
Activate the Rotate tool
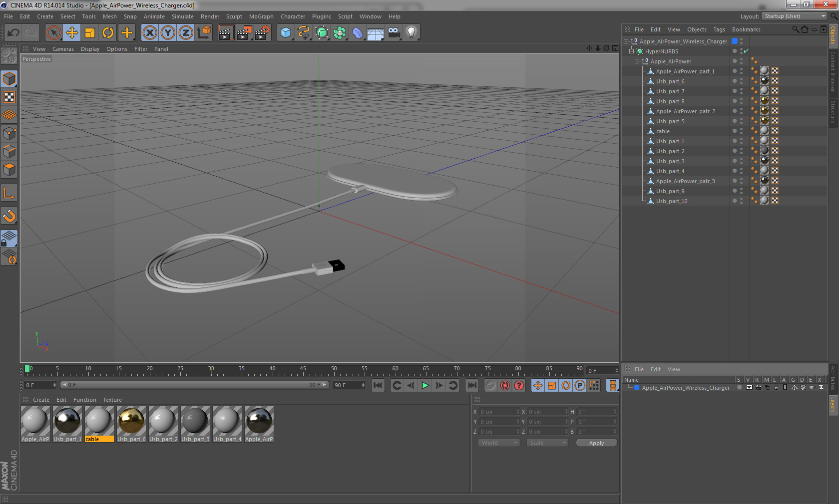pyautogui.click(x=108, y=33)
